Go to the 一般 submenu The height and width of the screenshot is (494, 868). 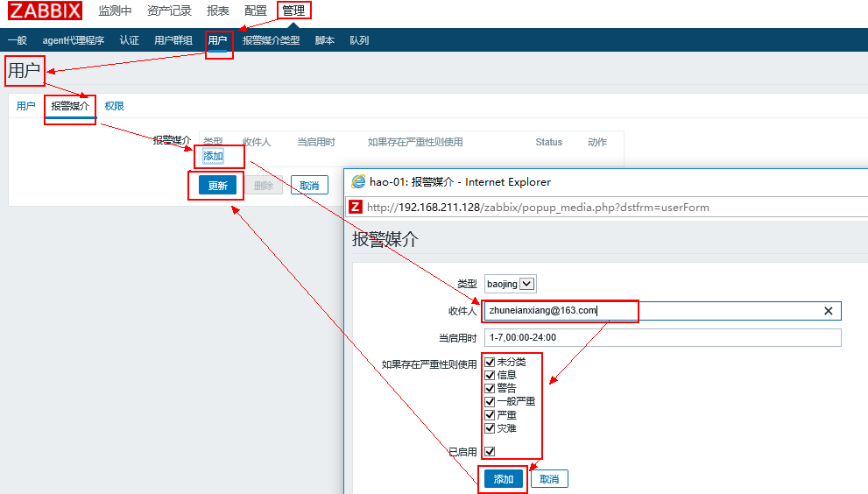tap(18, 40)
